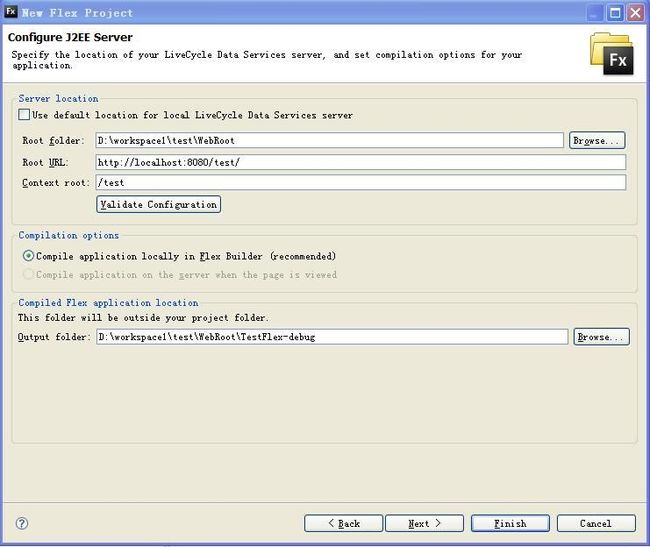This screenshot has width=650, height=547.
Task: Proceed with the Next button
Action: coord(424,523)
